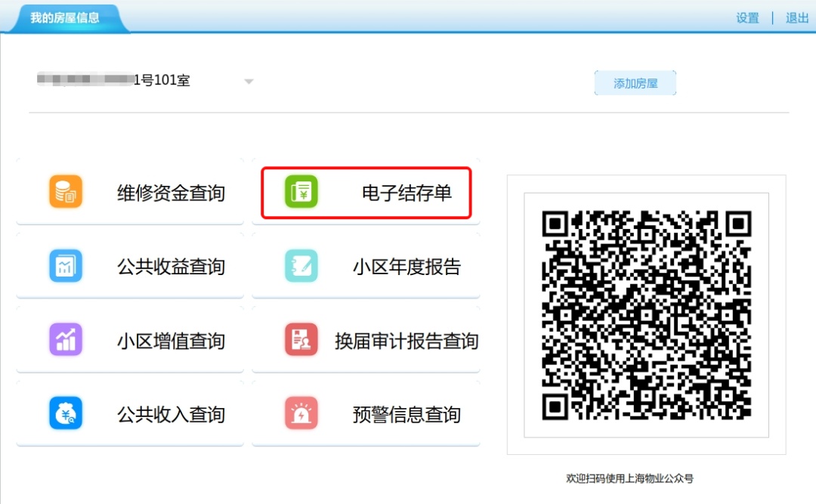Click the pink alarm icon for 预警信息查询

(x=301, y=413)
